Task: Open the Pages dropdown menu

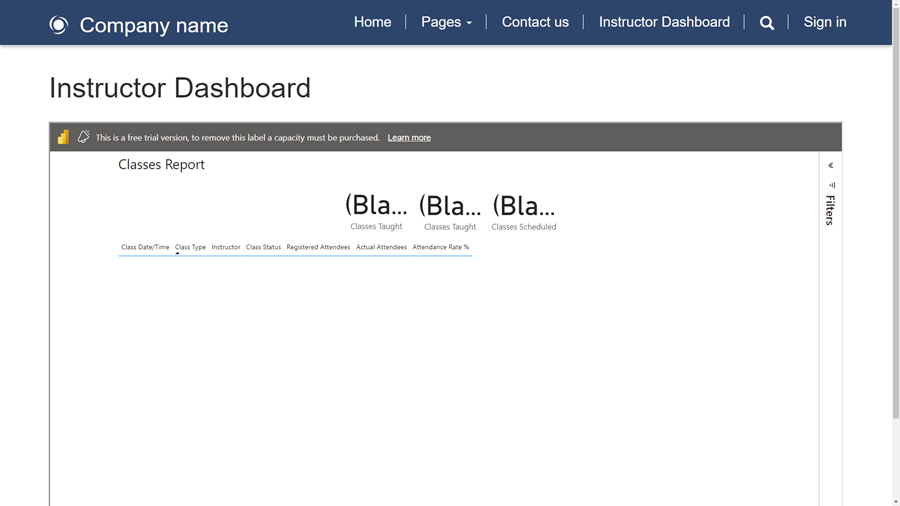Action: pyautogui.click(x=447, y=22)
